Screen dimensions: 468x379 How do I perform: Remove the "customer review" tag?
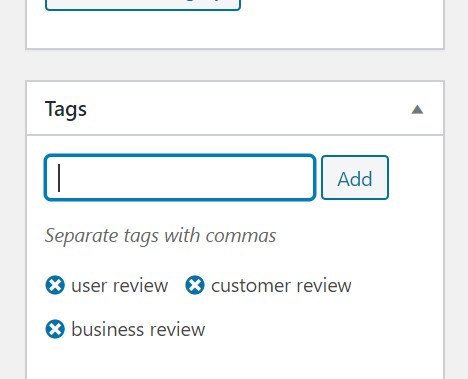coord(195,285)
